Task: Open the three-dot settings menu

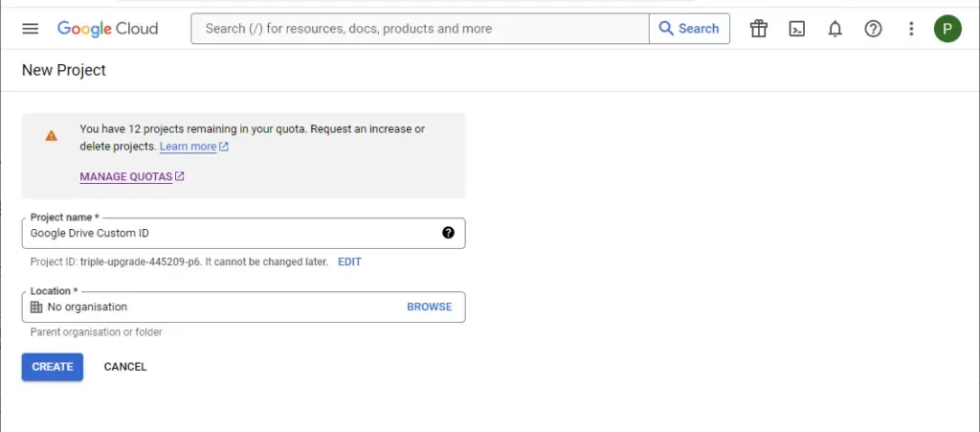Action: (x=911, y=29)
